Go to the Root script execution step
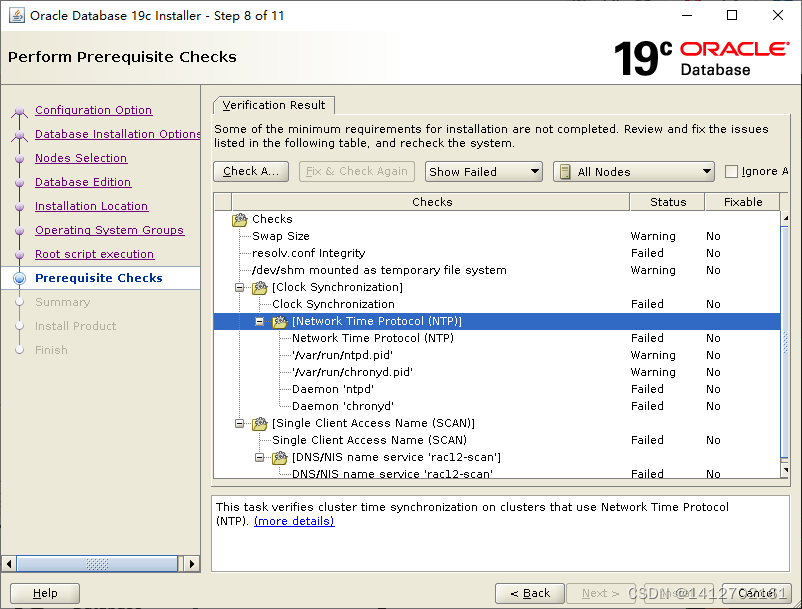802x609 pixels. pos(95,255)
